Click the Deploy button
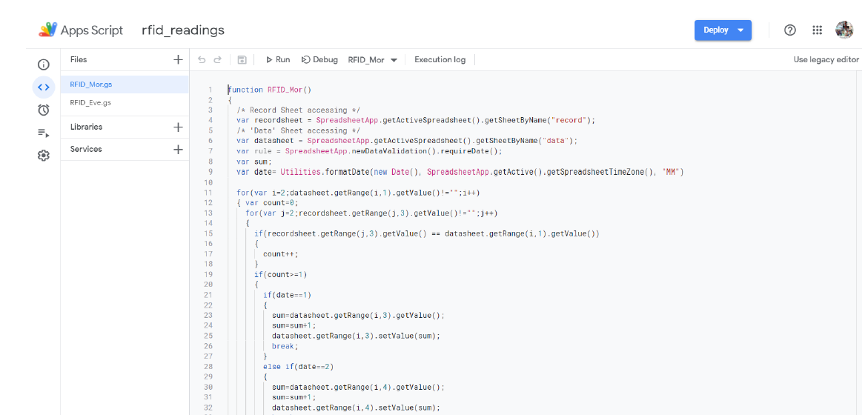This screenshot has width=868, height=415. pyautogui.click(x=723, y=30)
